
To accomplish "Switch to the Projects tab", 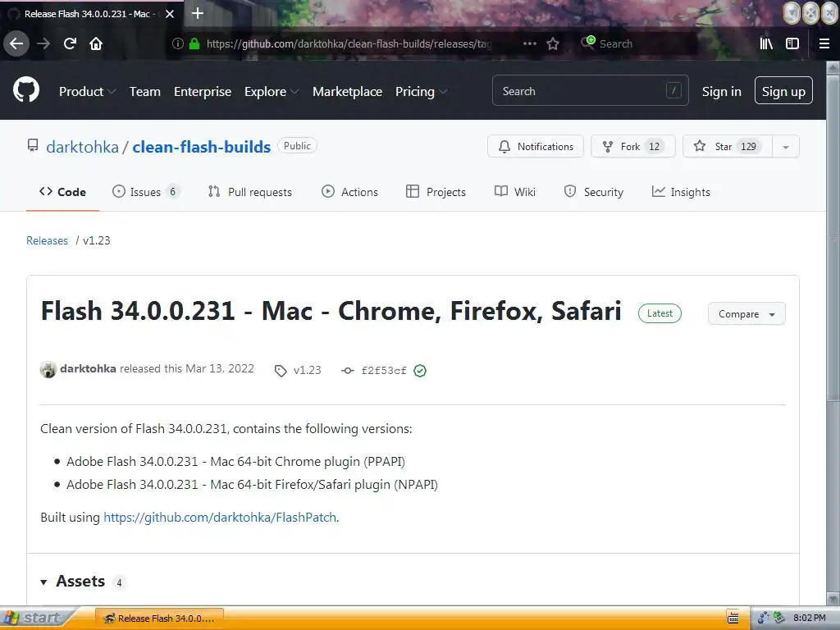I will pos(436,192).
